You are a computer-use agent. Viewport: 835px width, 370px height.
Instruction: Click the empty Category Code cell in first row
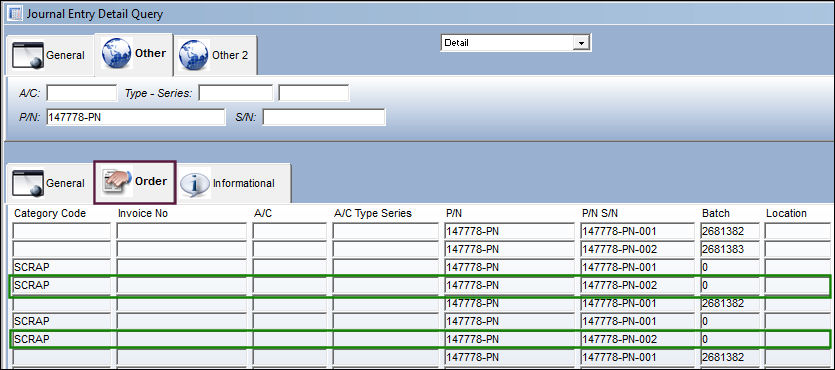pyautogui.click(x=61, y=232)
